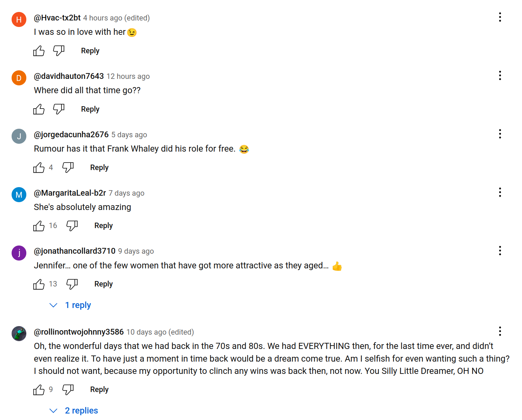
Task: Like @jonathancollard3710's comment about Jennifer
Action: pos(39,284)
